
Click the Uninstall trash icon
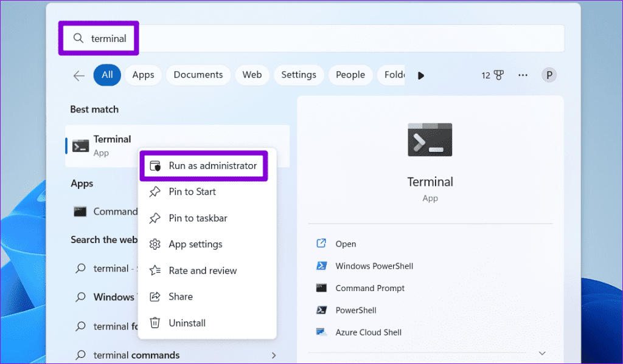[x=155, y=323]
